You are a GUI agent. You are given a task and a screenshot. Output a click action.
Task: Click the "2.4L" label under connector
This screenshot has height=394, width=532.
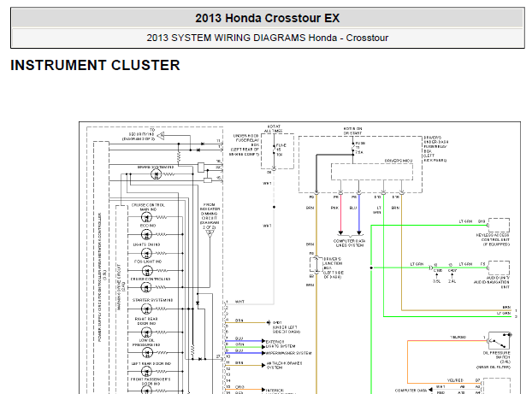point(452,281)
